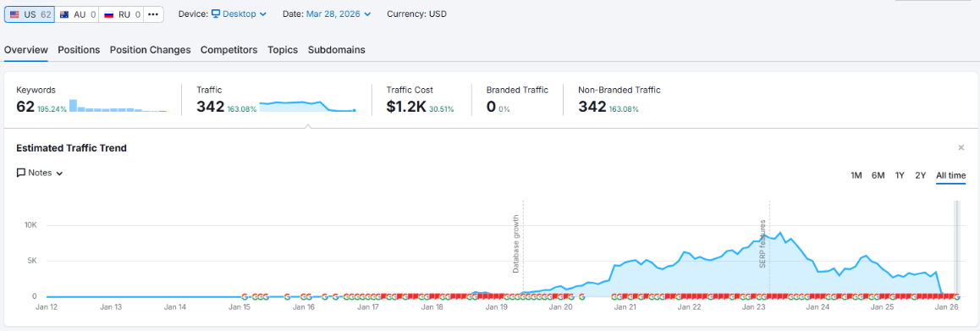Select the RU database tab
Image resolution: width=980 pixels, height=331 pixels.
(x=121, y=14)
